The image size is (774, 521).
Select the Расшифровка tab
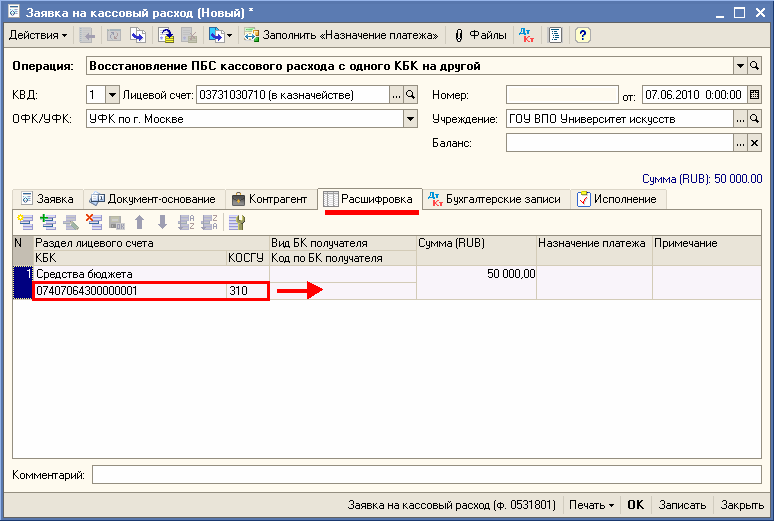tap(369, 199)
